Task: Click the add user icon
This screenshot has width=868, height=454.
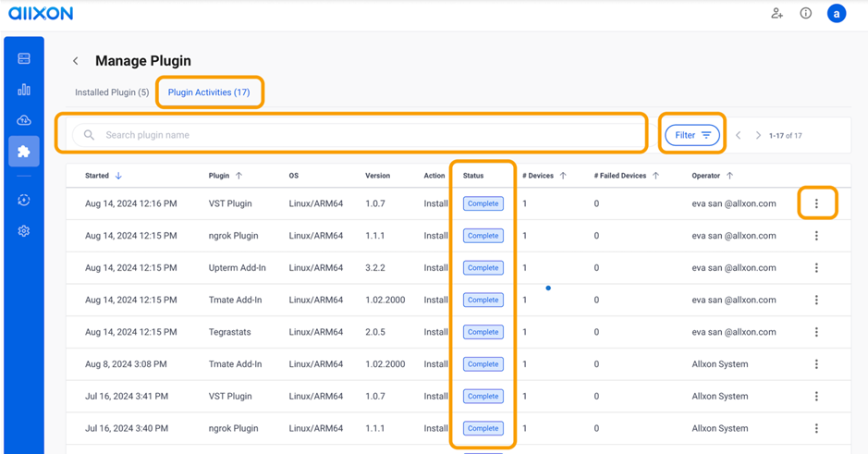Action: [776, 13]
